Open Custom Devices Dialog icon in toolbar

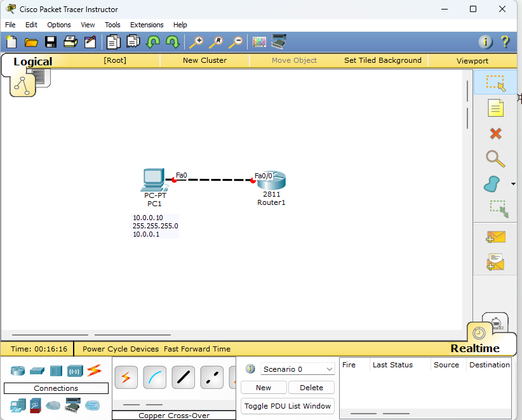[279, 42]
